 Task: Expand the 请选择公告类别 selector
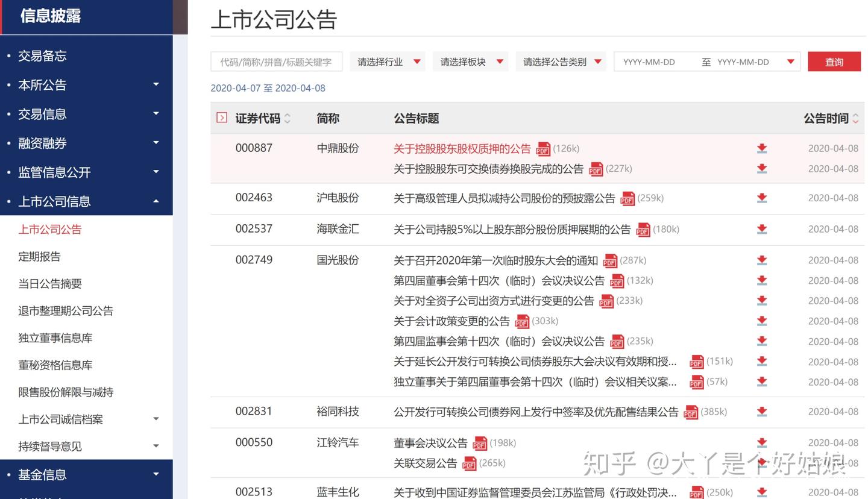pos(561,61)
